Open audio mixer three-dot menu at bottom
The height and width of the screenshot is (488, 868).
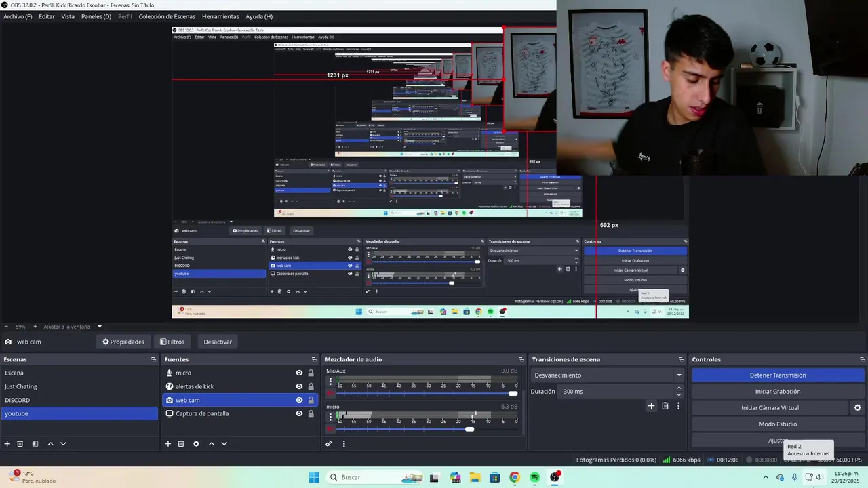tap(344, 444)
